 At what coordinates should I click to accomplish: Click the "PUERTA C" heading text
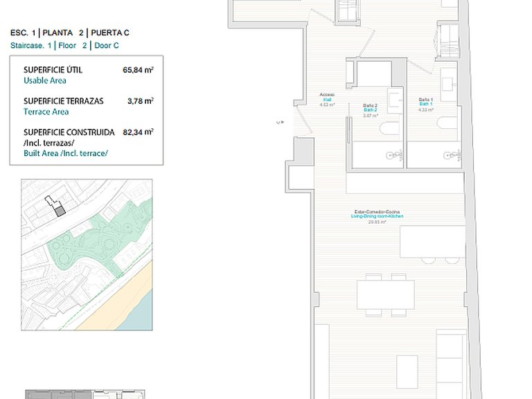point(110,33)
